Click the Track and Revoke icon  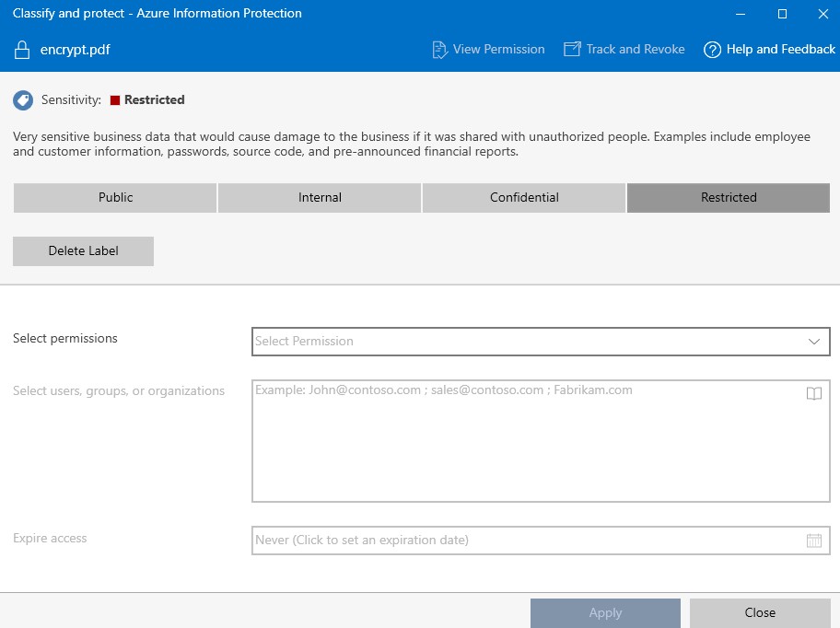572,49
